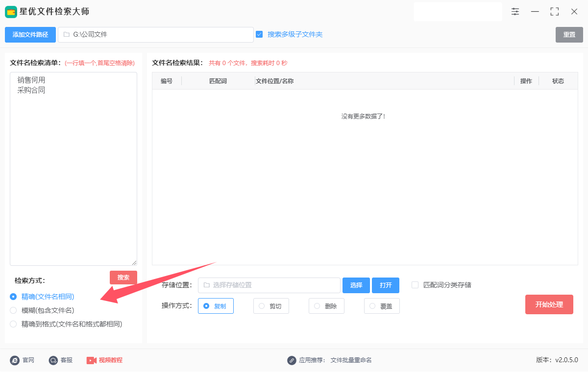Toggle fullscreen with the expand icon
This screenshot has height=372, width=588.
coord(555,11)
